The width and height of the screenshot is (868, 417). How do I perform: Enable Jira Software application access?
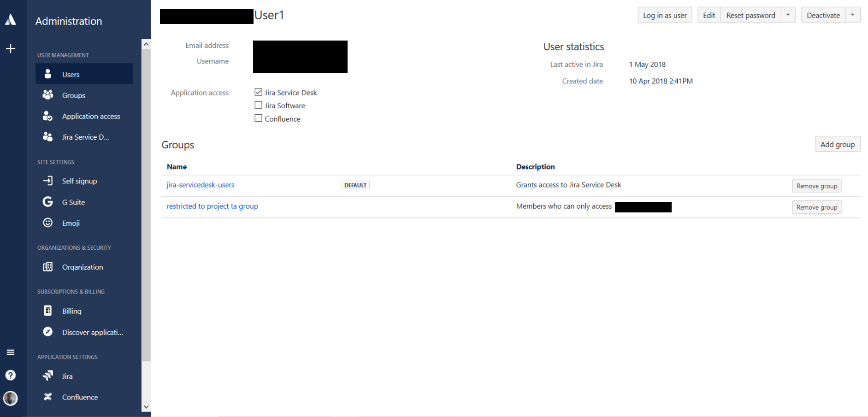point(258,105)
